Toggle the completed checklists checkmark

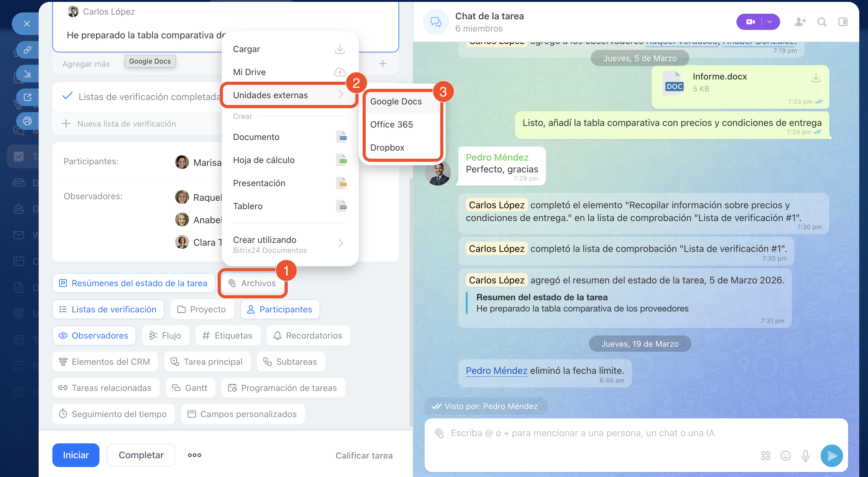[67, 96]
